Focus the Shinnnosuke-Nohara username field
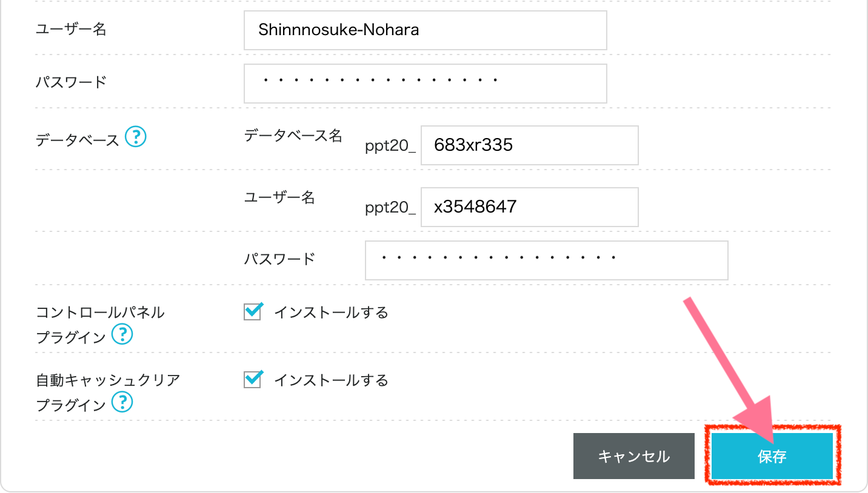Viewport: 868px width, 493px height. pos(425,30)
